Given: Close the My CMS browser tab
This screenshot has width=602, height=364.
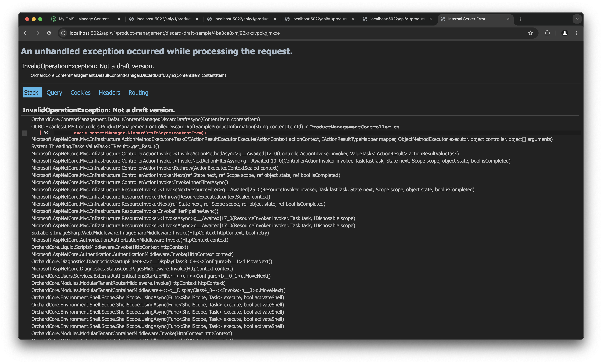Looking at the screenshot, I should (119, 19).
